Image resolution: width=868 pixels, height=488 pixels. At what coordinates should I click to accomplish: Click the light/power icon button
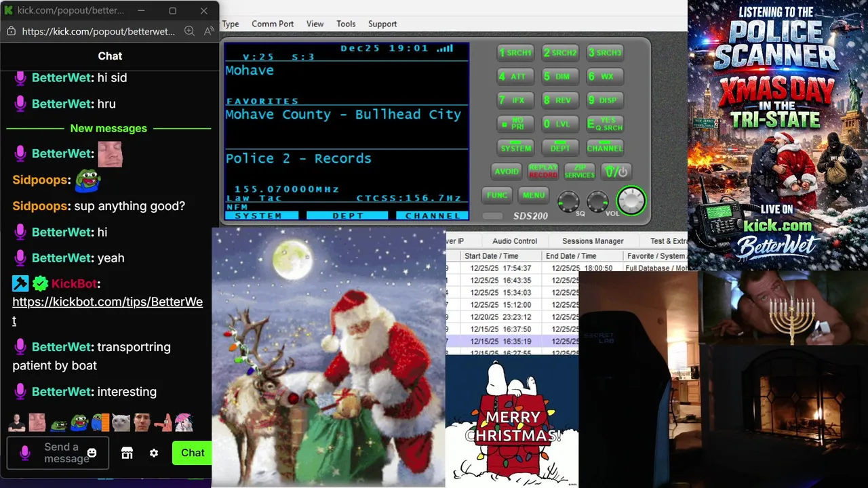pyautogui.click(x=616, y=171)
